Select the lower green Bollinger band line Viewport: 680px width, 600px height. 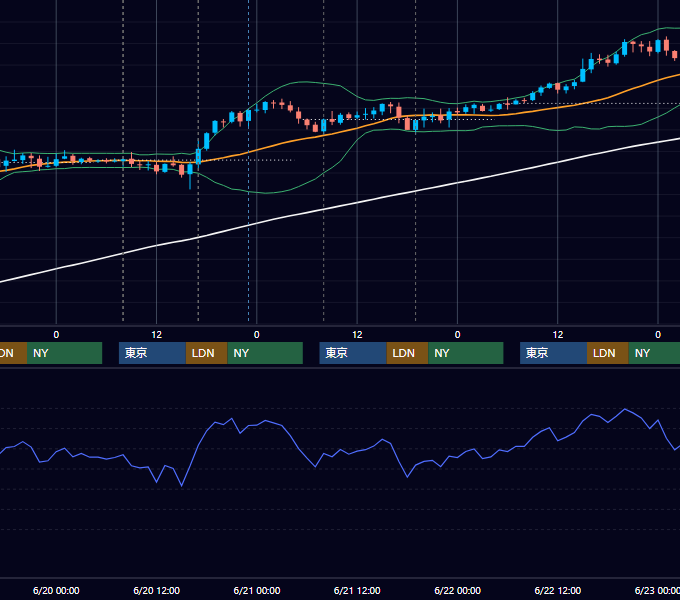point(265,193)
